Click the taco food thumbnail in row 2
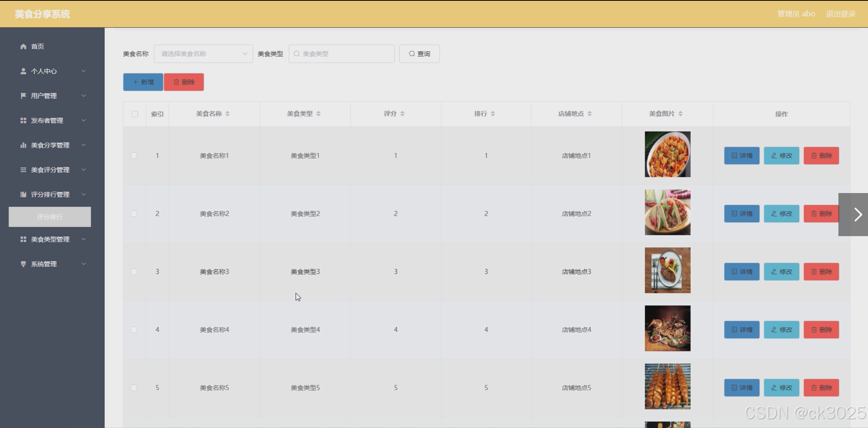 667,212
